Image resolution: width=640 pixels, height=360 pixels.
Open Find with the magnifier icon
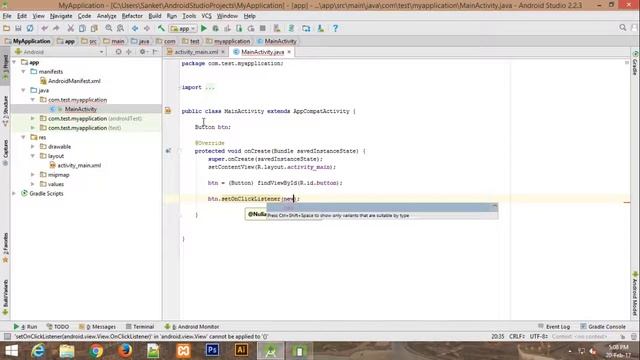pyautogui.click(x=109, y=28)
